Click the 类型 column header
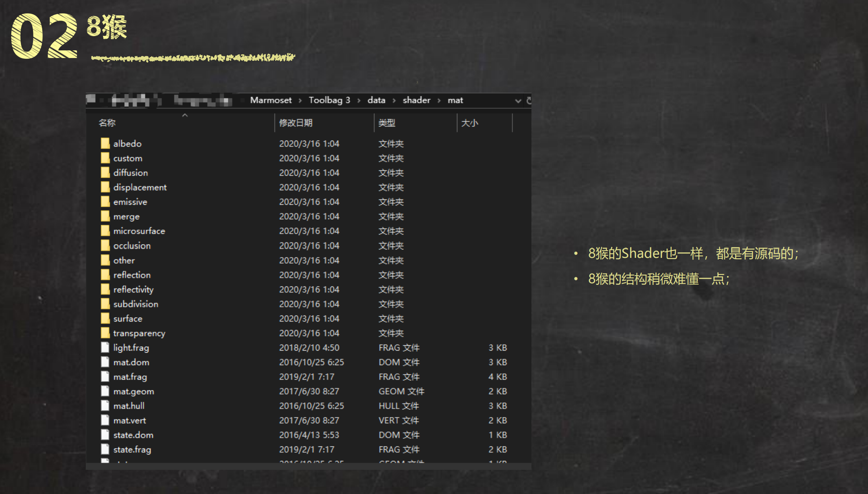 (x=387, y=123)
